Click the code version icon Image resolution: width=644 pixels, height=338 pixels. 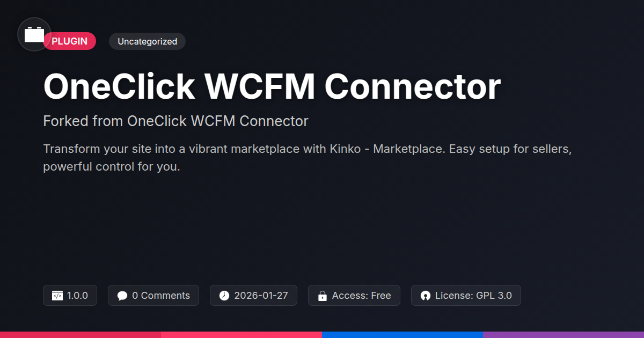click(57, 296)
